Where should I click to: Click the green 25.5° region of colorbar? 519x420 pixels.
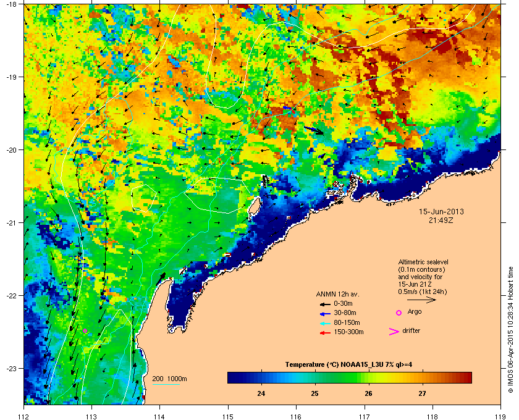click(x=342, y=377)
